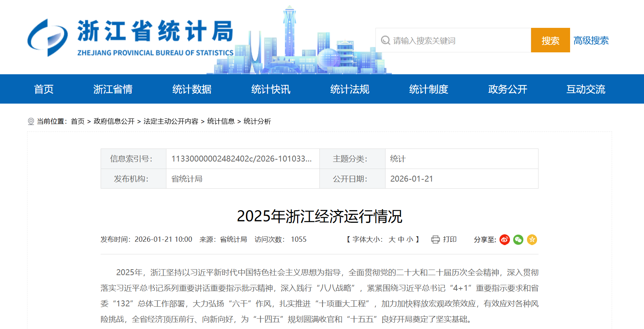
Task: Click the article title 2025年浙江经济运行情况
Action: click(319, 216)
